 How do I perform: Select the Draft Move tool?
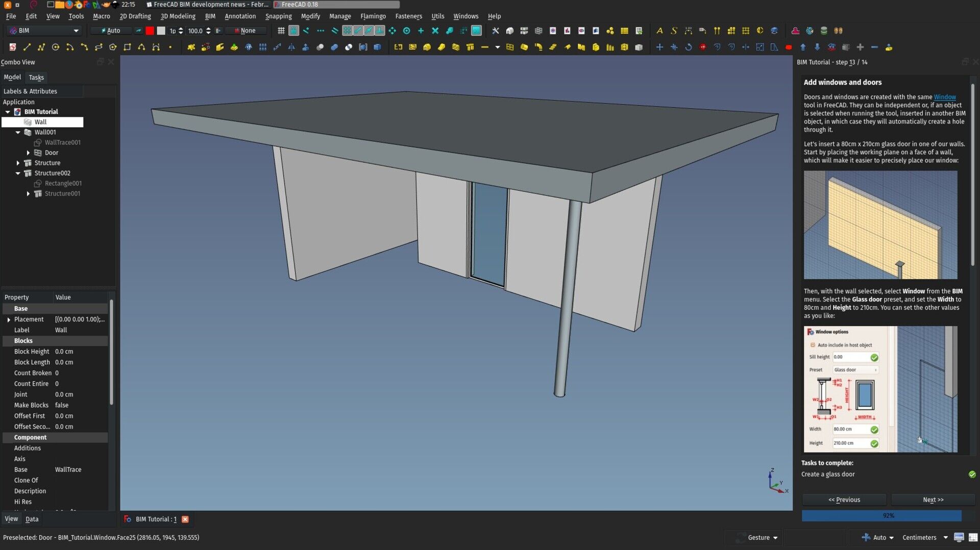(660, 47)
